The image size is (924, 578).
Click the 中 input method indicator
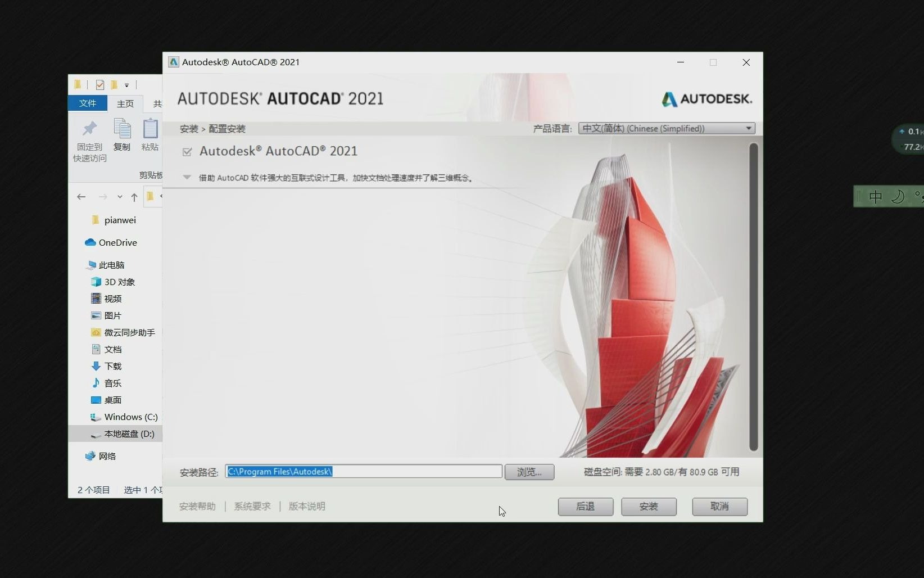click(x=876, y=196)
